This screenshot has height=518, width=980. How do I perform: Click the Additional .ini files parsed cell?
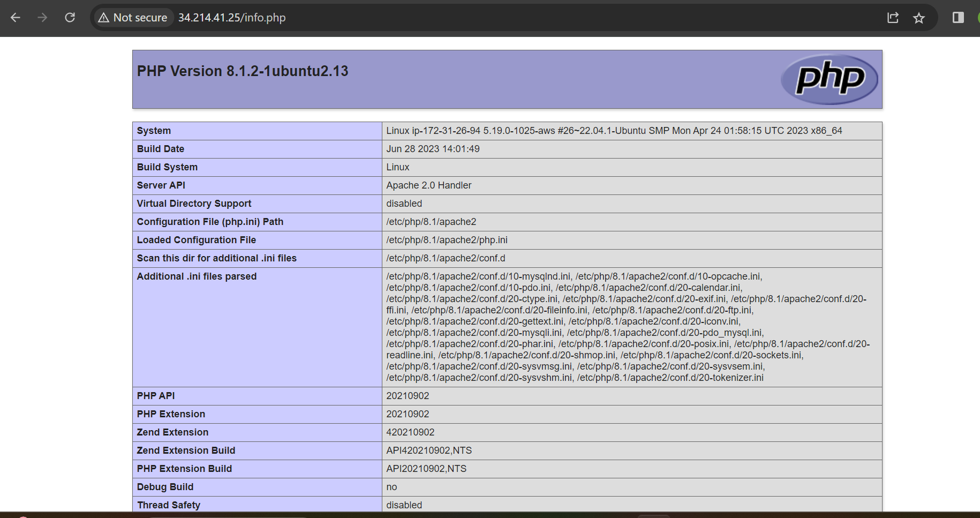197,276
